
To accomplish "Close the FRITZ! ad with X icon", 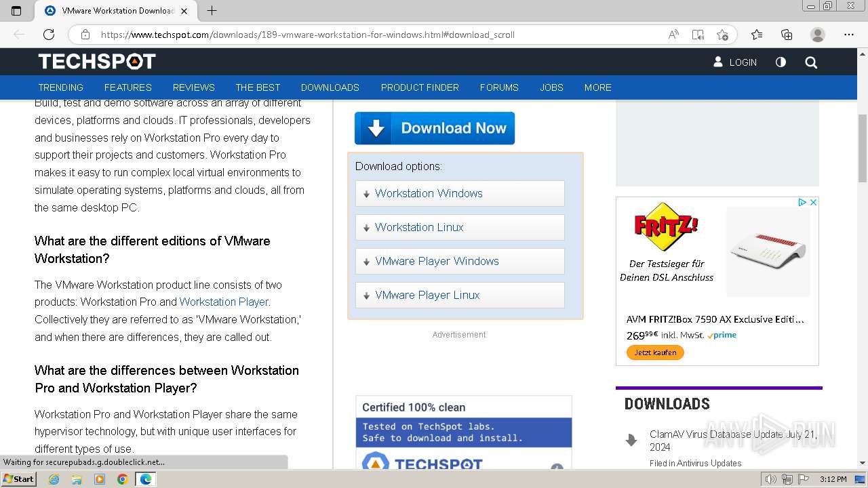I will click(814, 202).
